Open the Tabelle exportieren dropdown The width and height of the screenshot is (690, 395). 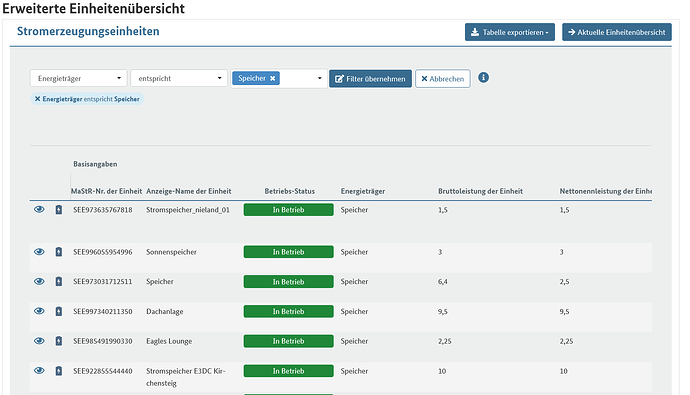(510, 32)
